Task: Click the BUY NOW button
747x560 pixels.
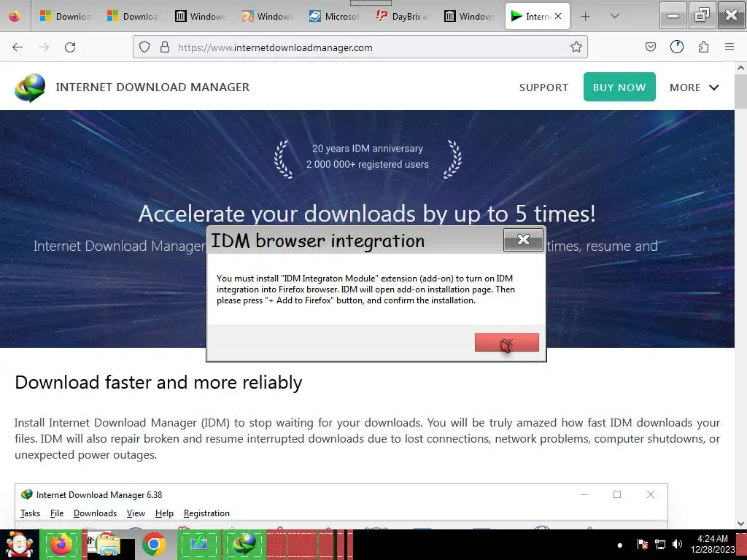Action: click(619, 87)
